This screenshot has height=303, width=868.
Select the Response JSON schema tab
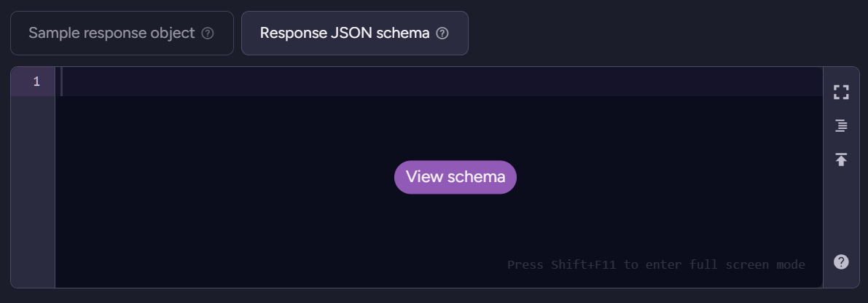pos(355,34)
